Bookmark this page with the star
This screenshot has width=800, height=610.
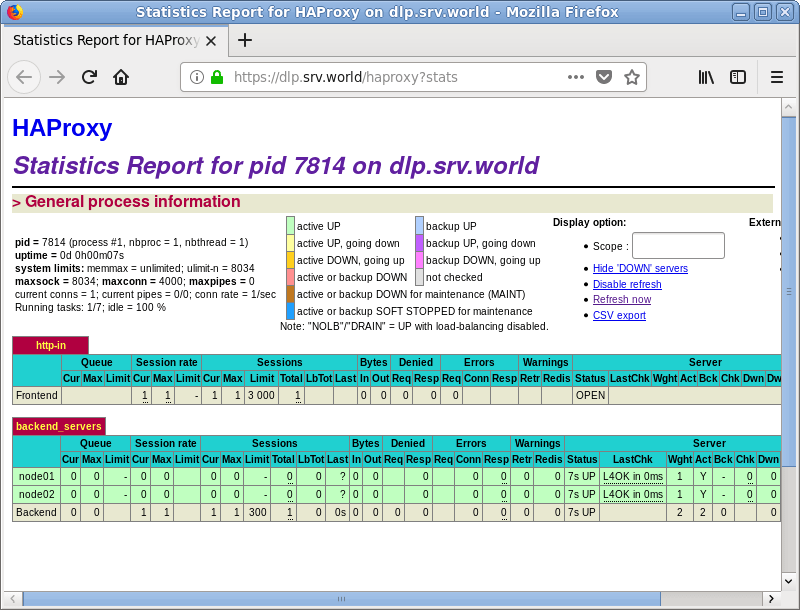coord(632,76)
